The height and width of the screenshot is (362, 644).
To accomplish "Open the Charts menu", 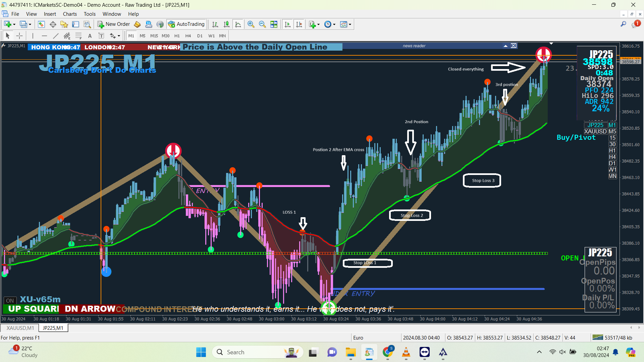I will tap(70, 14).
